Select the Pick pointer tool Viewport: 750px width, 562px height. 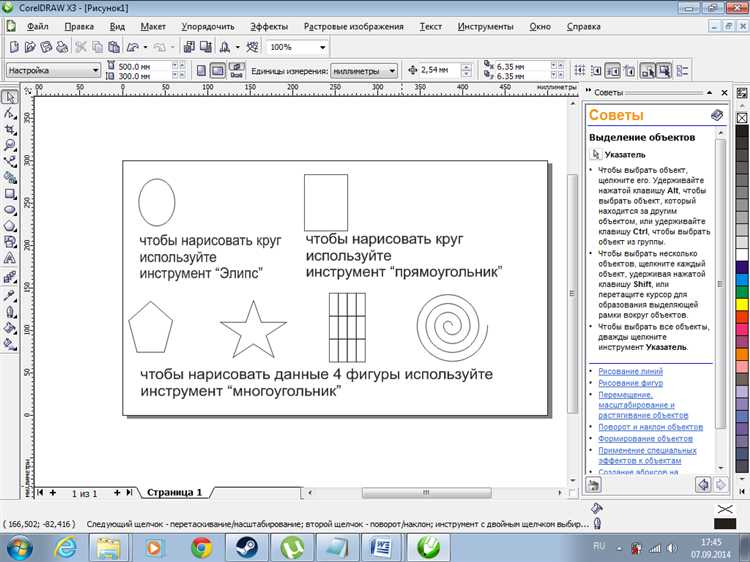(9, 97)
